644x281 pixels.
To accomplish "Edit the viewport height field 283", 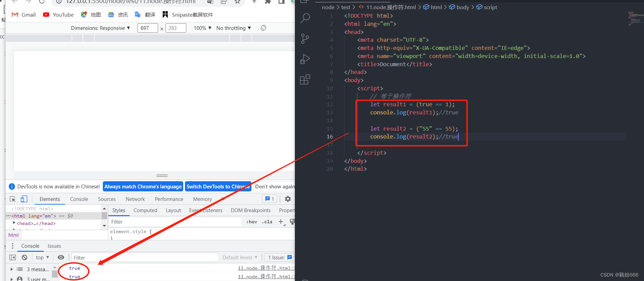I will point(176,28).
